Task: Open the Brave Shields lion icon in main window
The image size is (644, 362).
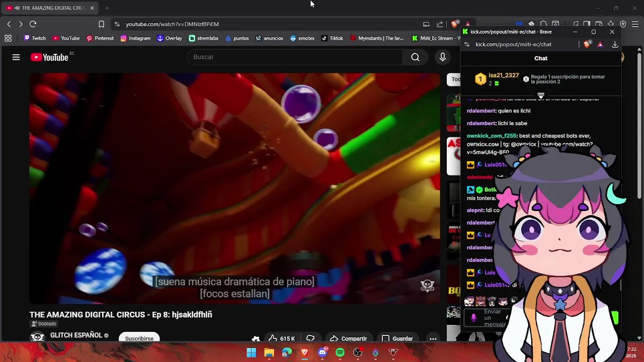Action: (455, 24)
